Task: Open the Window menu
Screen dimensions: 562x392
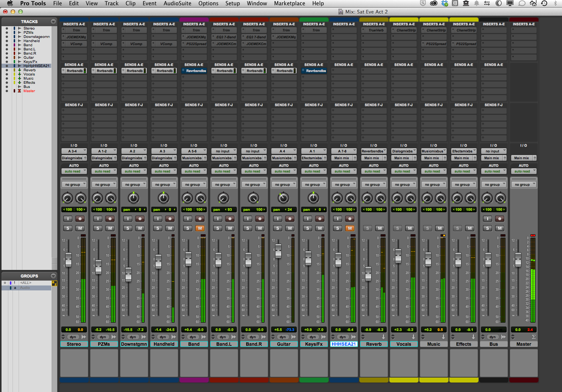Action: 257,3
